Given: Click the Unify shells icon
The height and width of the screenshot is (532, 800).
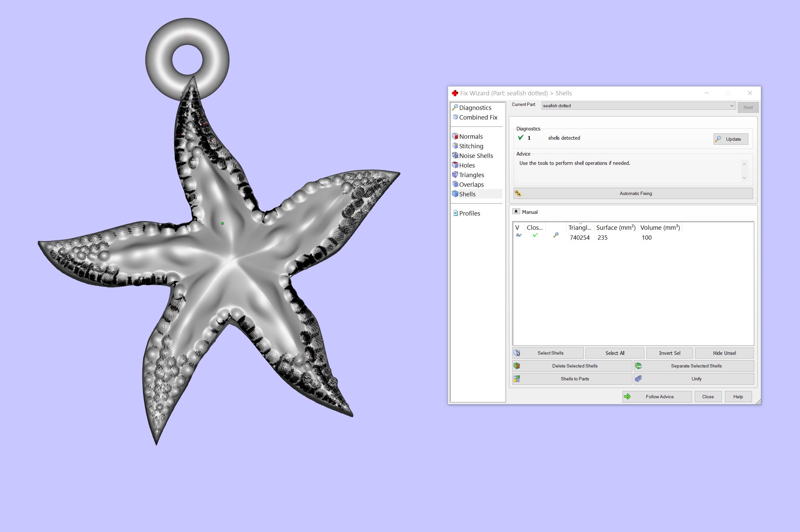Looking at the screenshot, I should (638, 379).
